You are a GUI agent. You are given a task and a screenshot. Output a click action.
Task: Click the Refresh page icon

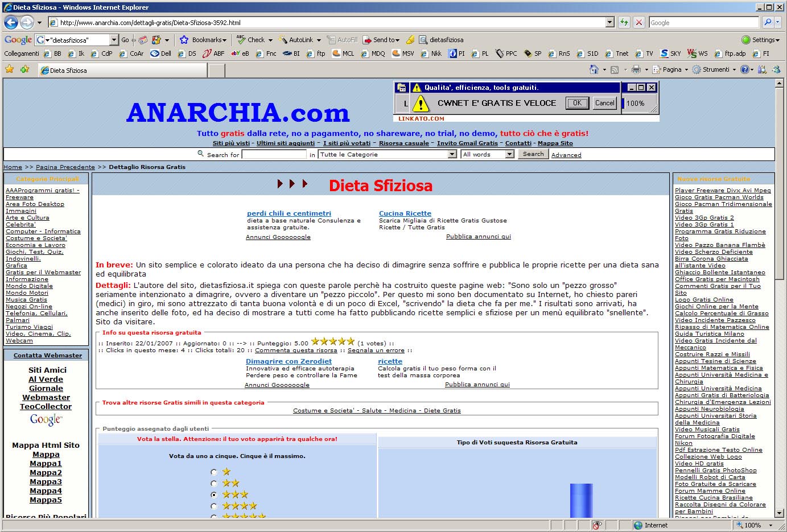tap(624, 23)
